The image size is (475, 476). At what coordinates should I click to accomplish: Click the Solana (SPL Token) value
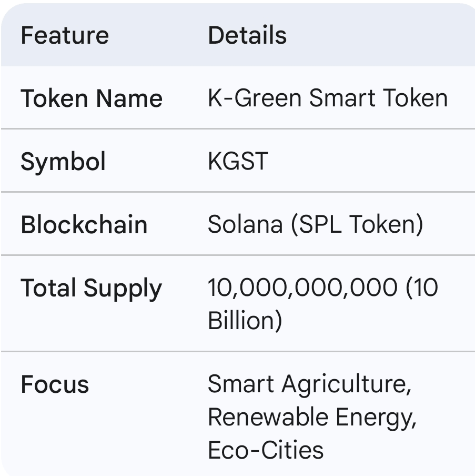click(x=316, y=225)
